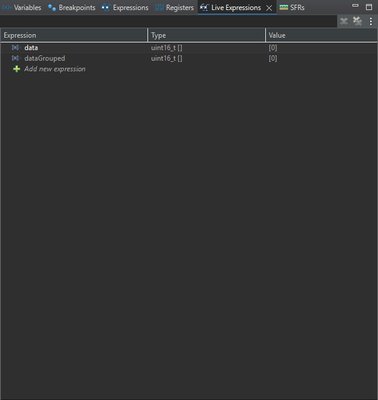Click the Breakpoints tab icon
The width and height of the screenshot is (378, 400).
(52, 7)
